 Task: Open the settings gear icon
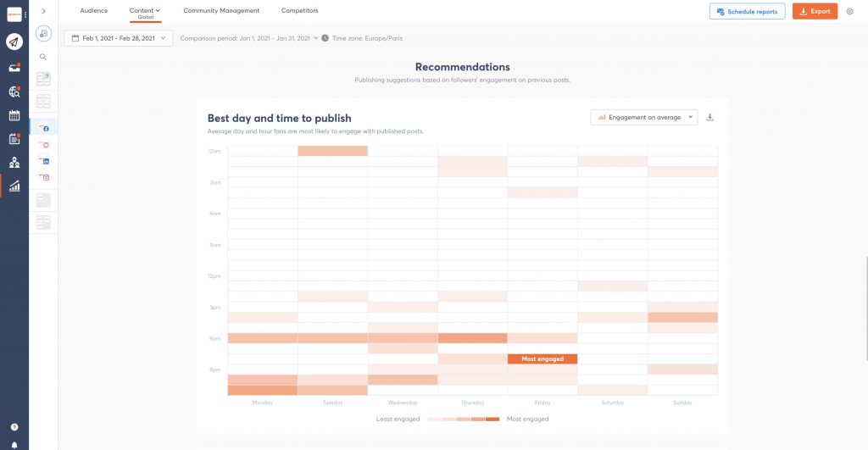(x=849, y=11)
